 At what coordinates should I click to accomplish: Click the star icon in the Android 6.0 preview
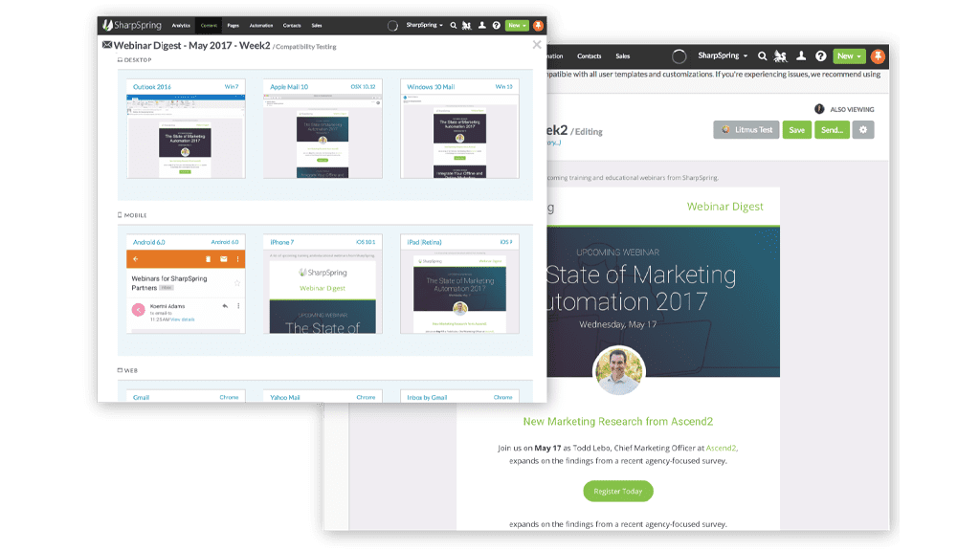coord(237,283)
